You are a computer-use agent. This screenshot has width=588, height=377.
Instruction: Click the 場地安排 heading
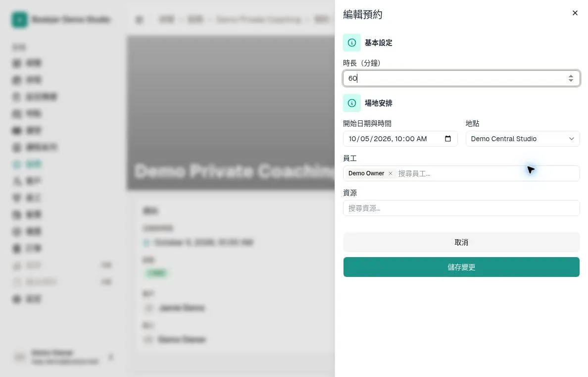(378, 103)
